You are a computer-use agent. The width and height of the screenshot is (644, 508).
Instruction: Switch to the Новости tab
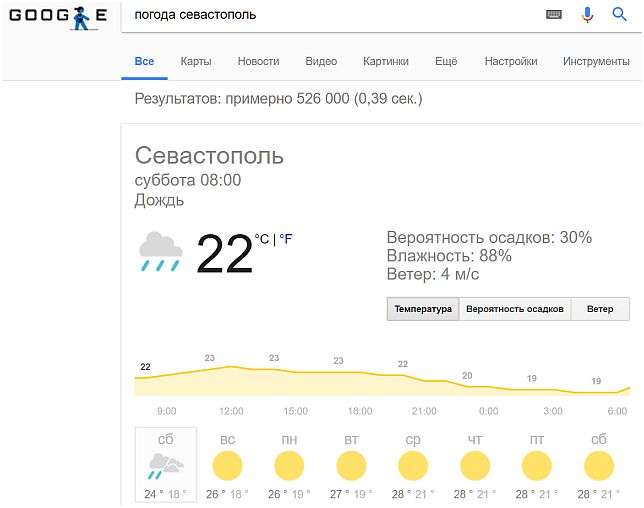[258, 61]
